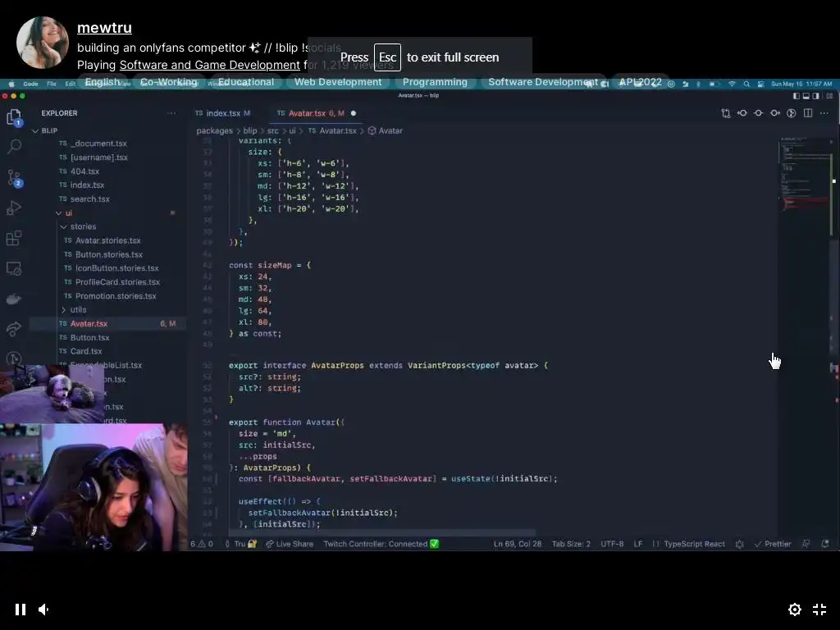Open the Docker whale activity bar icon
The width and height of the screenshot is (840, 630).
pos(14,299)
